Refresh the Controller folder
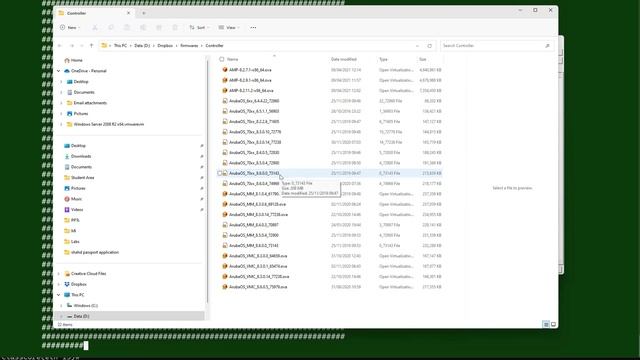The image size is (640, 360). (429, 46)
